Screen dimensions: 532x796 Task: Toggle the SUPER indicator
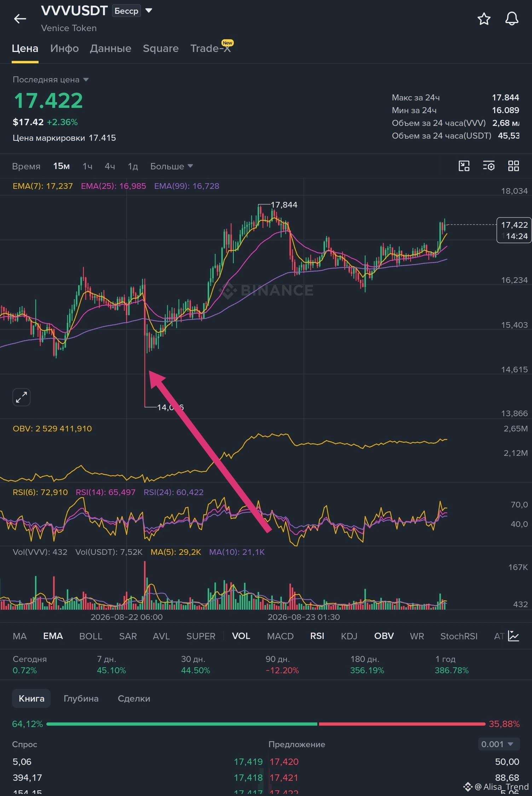(201, 636)
